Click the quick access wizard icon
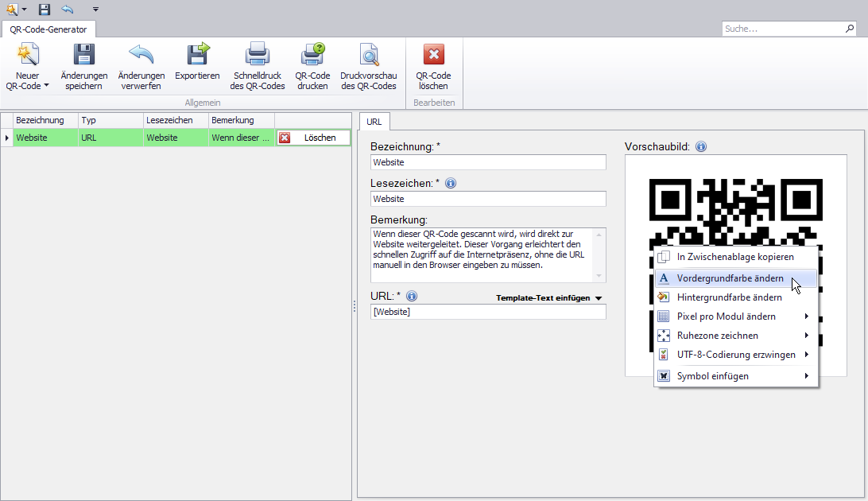 click(12, 10)
